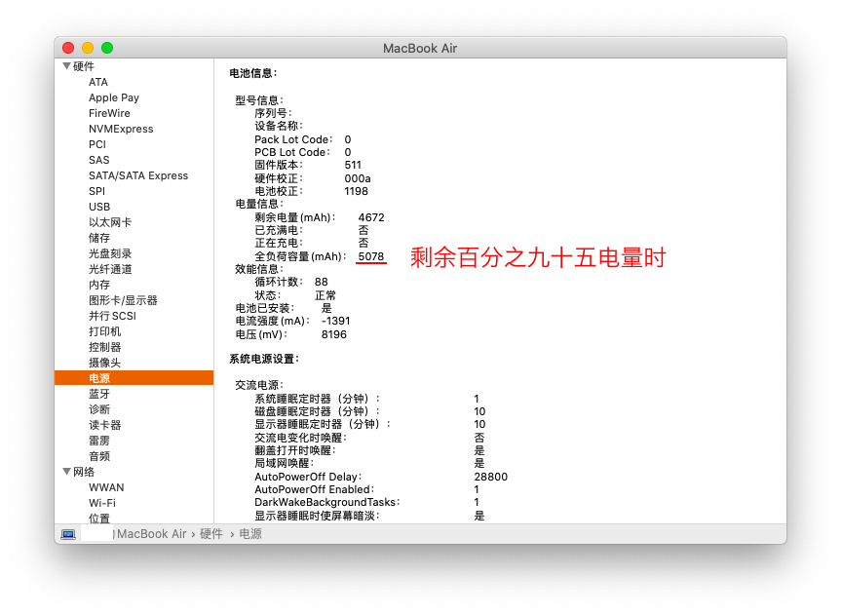Click 电源 in the bottom path bar
The width and height of the screenshot is (841, 616).
(x=250, y=534)
